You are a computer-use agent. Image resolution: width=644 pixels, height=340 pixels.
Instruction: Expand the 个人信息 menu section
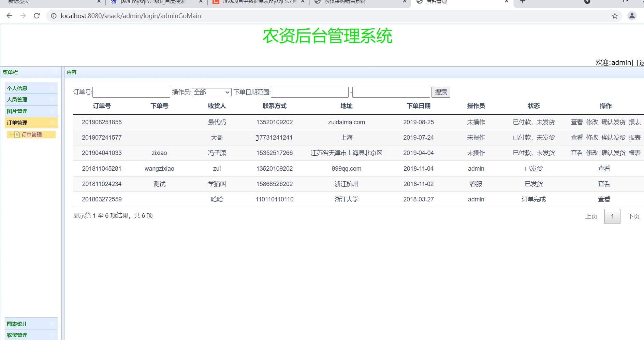[31, 88]
